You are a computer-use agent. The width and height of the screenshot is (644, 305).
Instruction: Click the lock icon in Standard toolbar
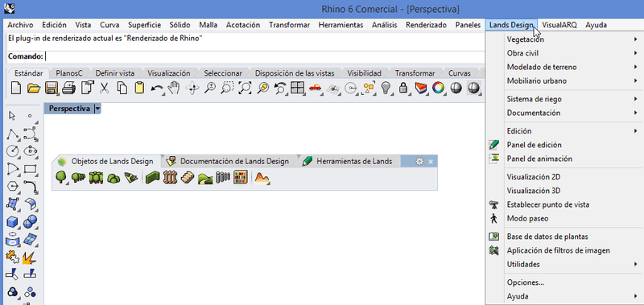[x=403, y=88]
